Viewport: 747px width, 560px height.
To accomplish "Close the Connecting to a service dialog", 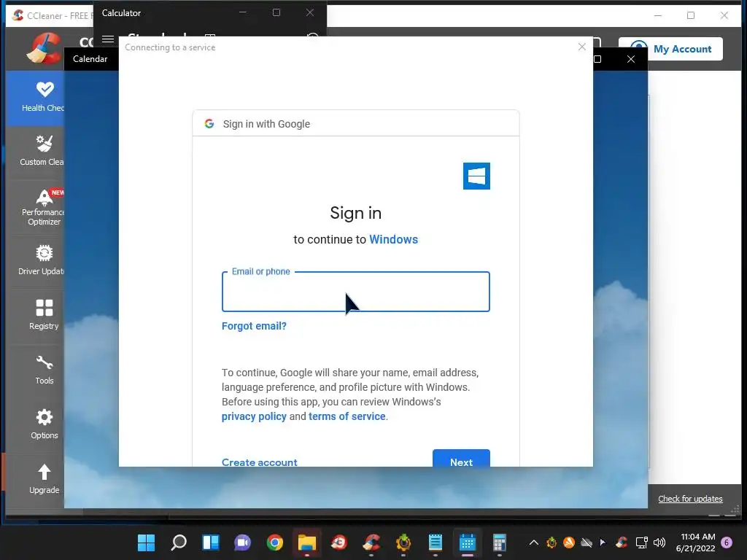I will click(581, 47).
